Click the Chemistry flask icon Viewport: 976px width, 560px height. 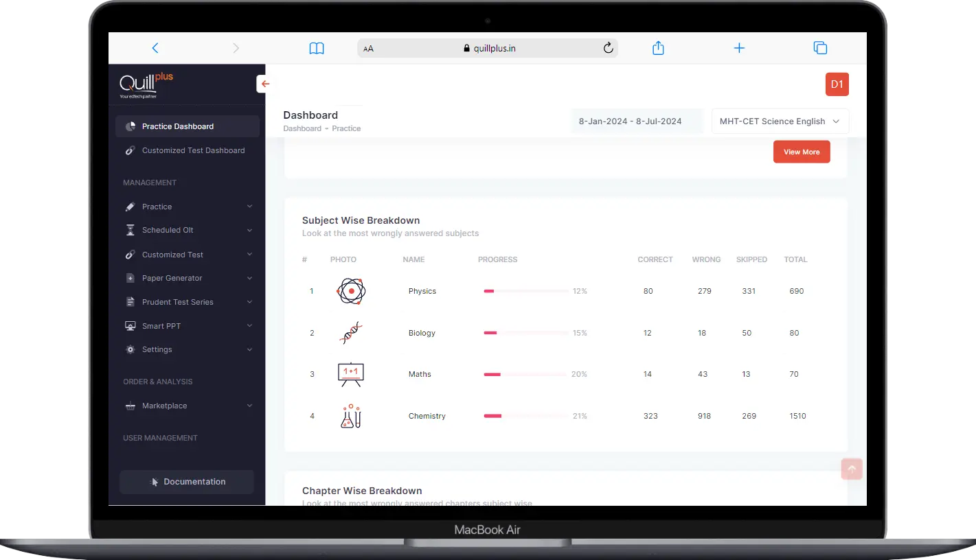click(x=351, y=416)
